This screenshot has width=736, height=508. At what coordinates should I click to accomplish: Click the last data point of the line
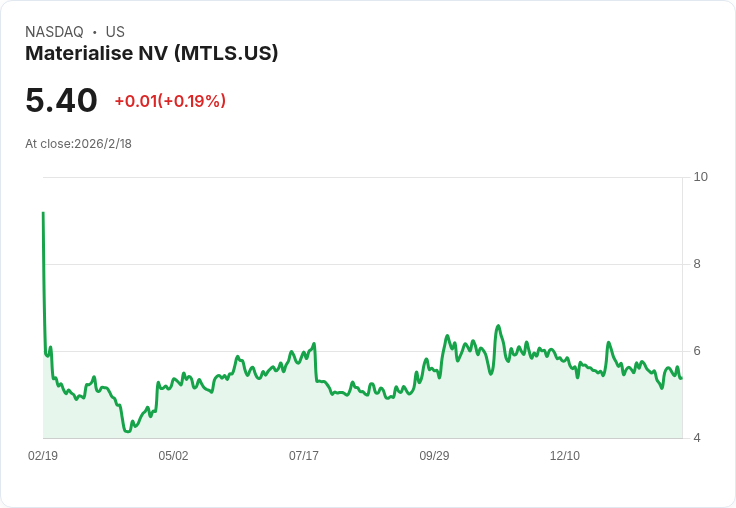(x=681, y=377)
